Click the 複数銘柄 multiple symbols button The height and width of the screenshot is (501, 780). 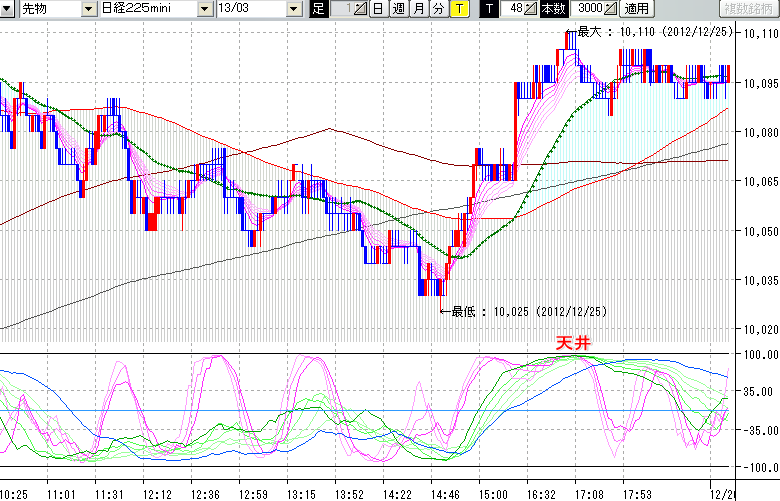click(x=748, y=9)
